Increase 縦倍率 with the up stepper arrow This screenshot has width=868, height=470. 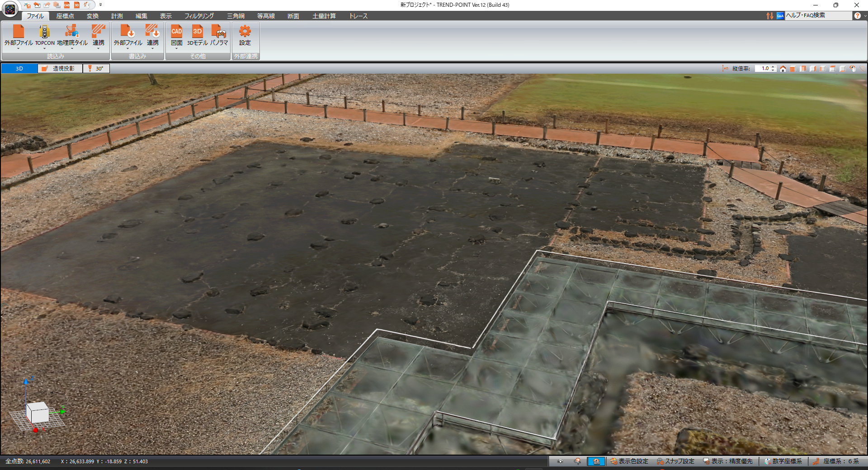(774, 67)
